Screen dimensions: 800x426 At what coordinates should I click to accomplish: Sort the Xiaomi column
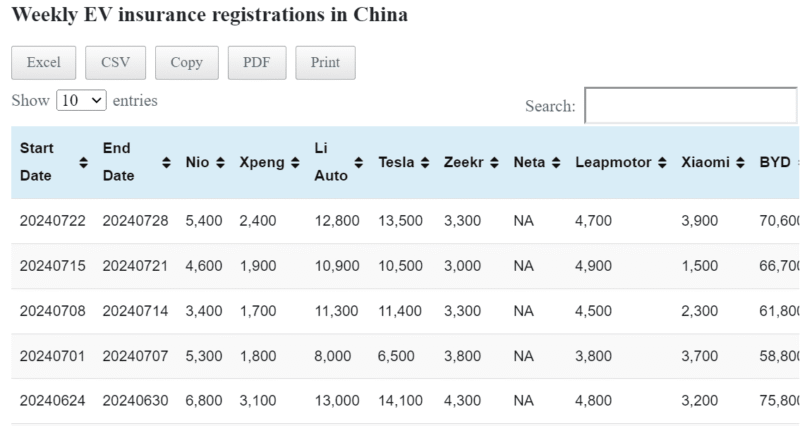pos(739,162)
